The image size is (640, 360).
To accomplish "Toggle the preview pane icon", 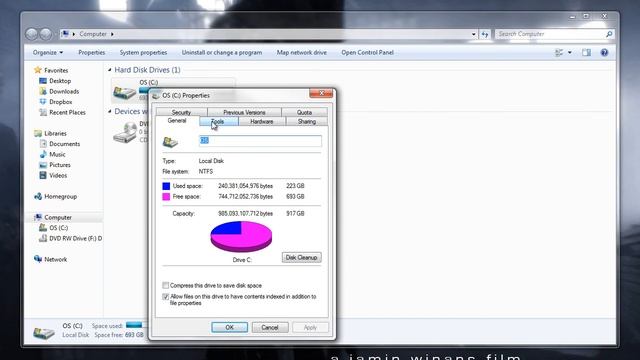I will [587, 53].
